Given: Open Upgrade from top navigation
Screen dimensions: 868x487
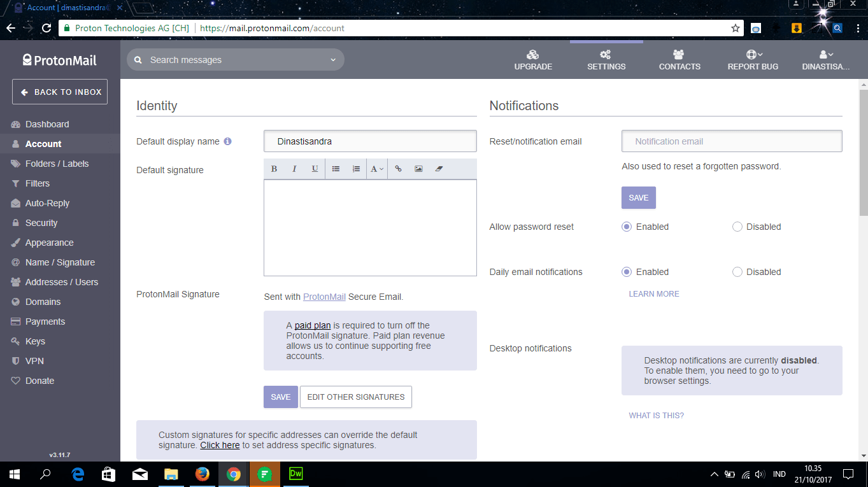Looking at the screenshot, I should click(533, 60).
